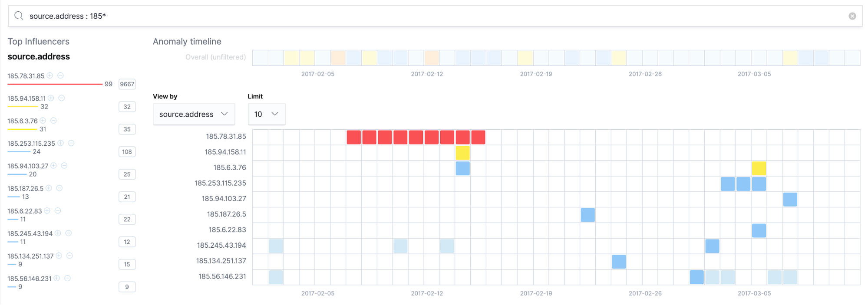Click the blue anomaly cell in 185.134.251.137 row

pyautogui.click(x=619, y=262)
